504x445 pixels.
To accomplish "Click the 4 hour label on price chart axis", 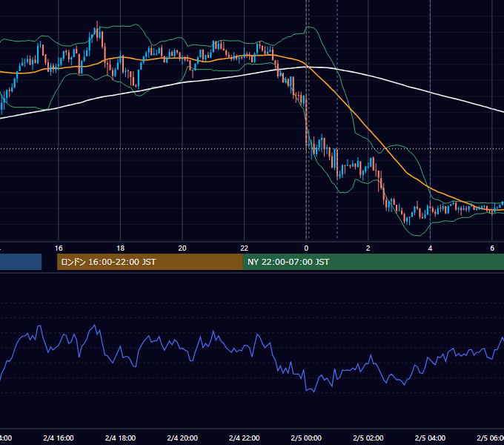I will click(x=430, y=248).
